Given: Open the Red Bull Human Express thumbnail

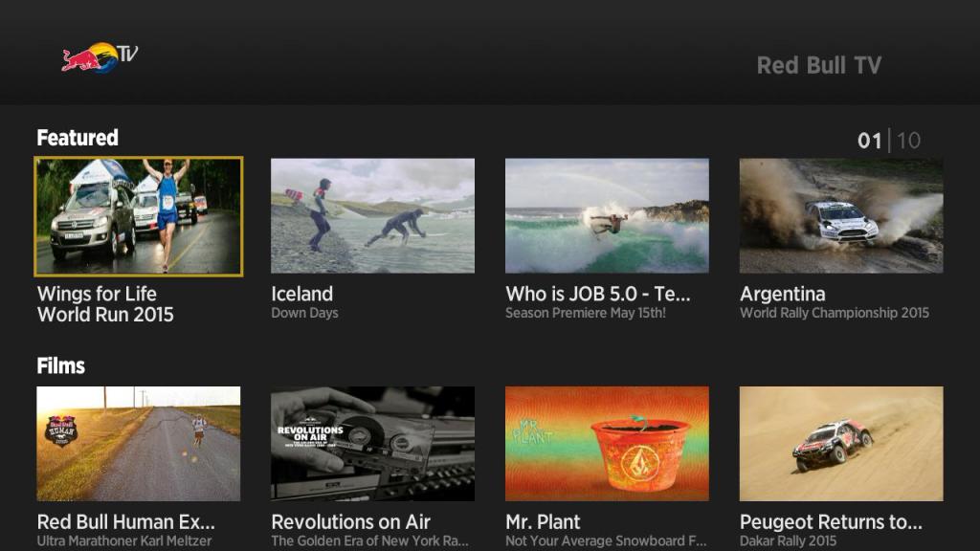Looking at the screenshot, I should 138,444.
